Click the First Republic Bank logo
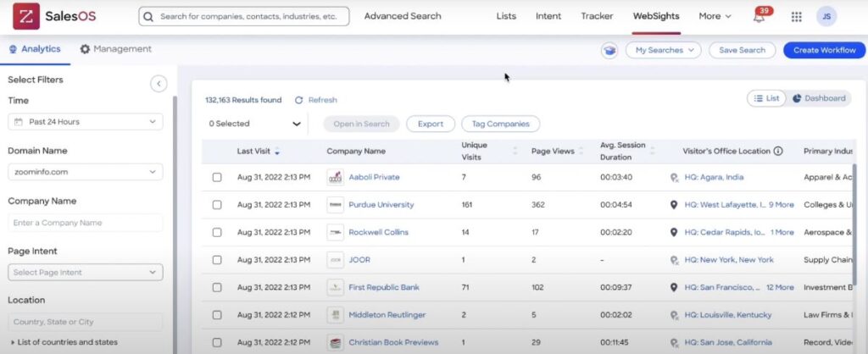The height and width of the screenshot is (354, 868). pos(335,288)
